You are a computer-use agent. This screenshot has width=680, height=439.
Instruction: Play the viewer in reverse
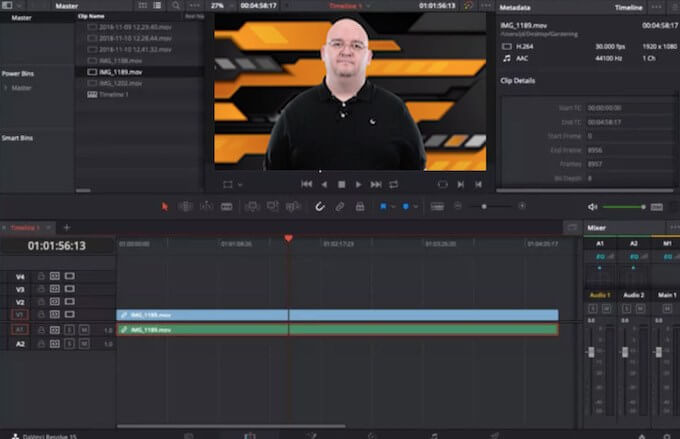coord(324,184)
